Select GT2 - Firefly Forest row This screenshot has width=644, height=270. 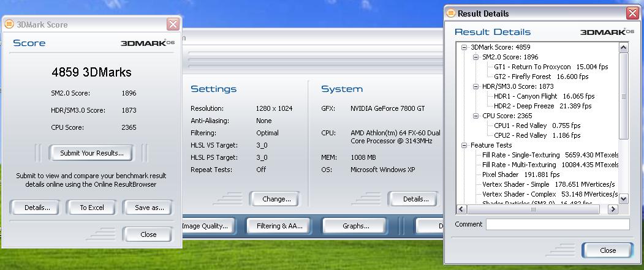[541, 77]
